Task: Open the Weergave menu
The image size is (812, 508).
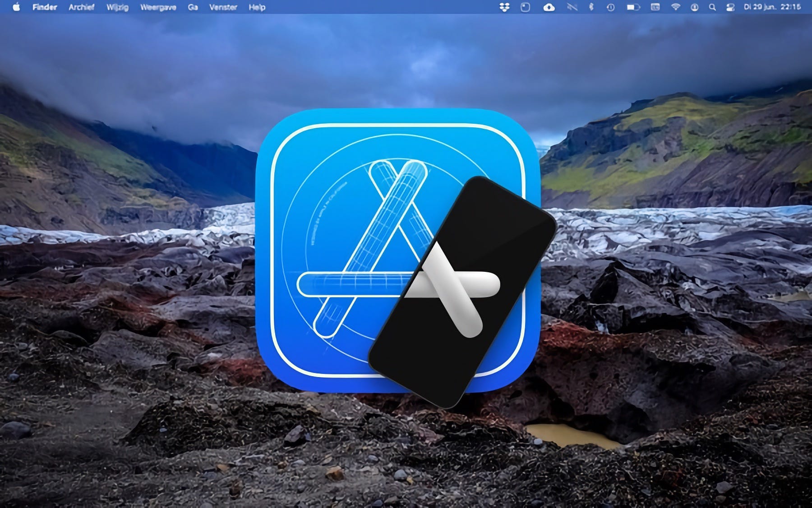Action: (x=158, y=7)
